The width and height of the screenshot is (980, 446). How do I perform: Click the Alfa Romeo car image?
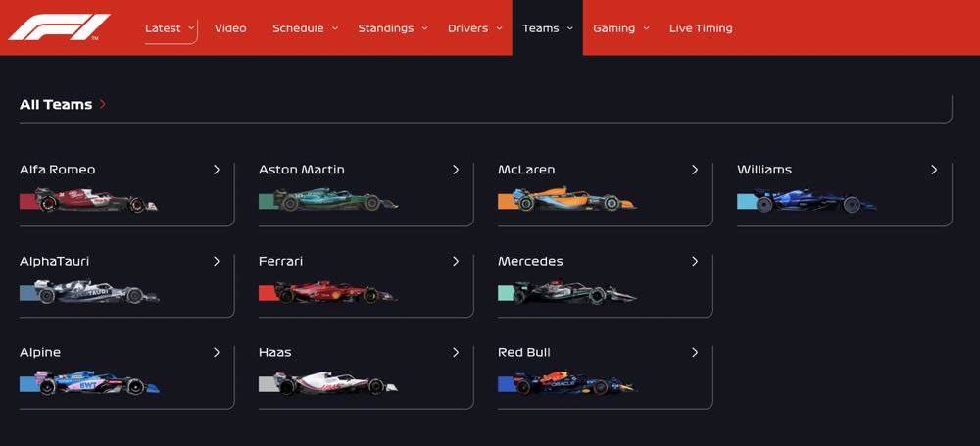96,202
